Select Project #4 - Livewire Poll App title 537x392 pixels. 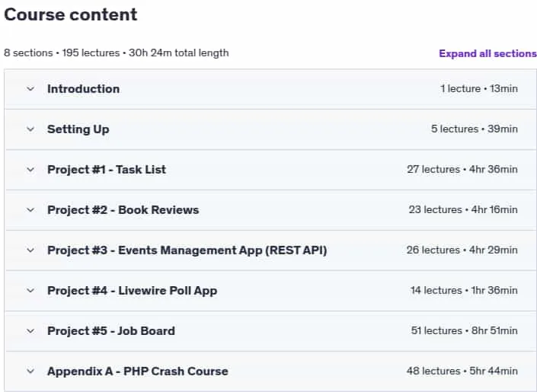(133, 291)
